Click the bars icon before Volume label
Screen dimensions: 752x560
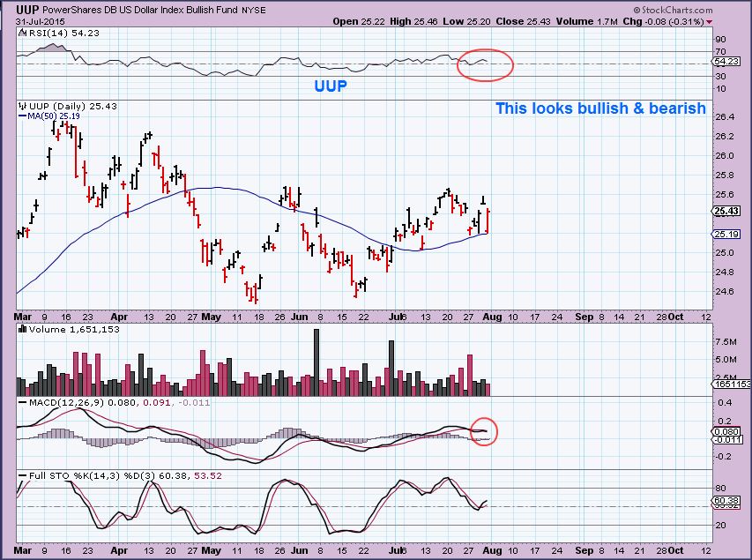(22, 329)
